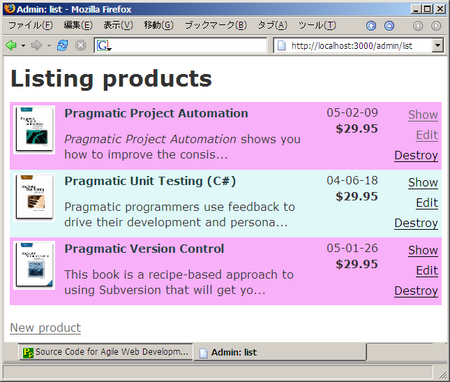Minimize the Firefox window
The image size is (450, 382).
click(x=415, y=9)
